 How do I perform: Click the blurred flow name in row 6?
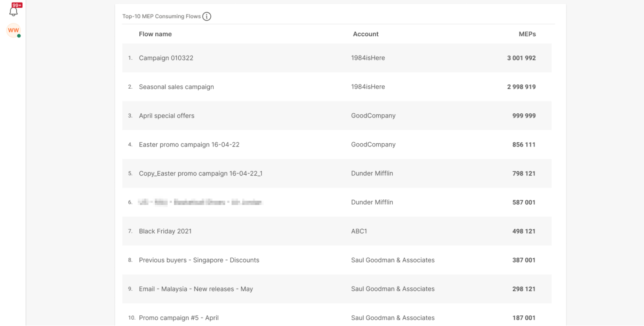click(x=200, y=202)
